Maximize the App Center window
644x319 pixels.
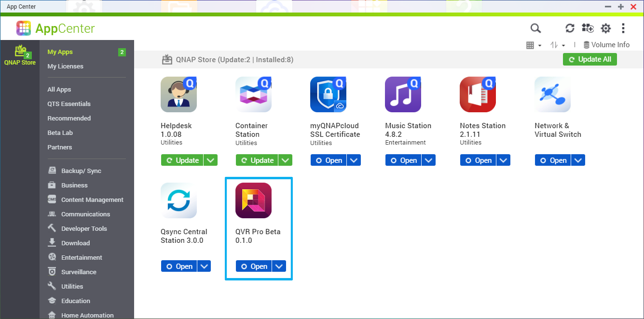click(621, 7)
